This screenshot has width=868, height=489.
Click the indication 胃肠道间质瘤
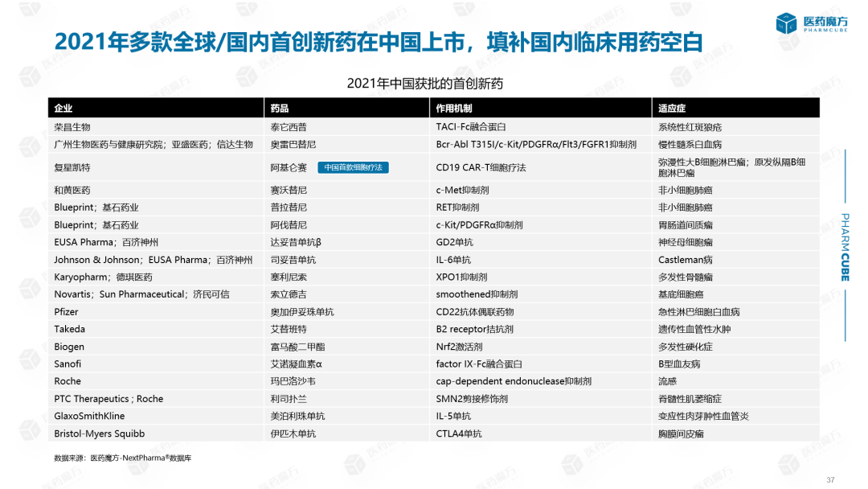(x=686, y=225)
